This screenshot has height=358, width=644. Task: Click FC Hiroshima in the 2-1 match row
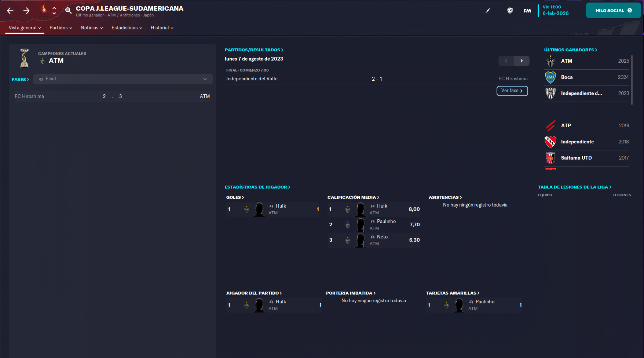pos(513,79)
